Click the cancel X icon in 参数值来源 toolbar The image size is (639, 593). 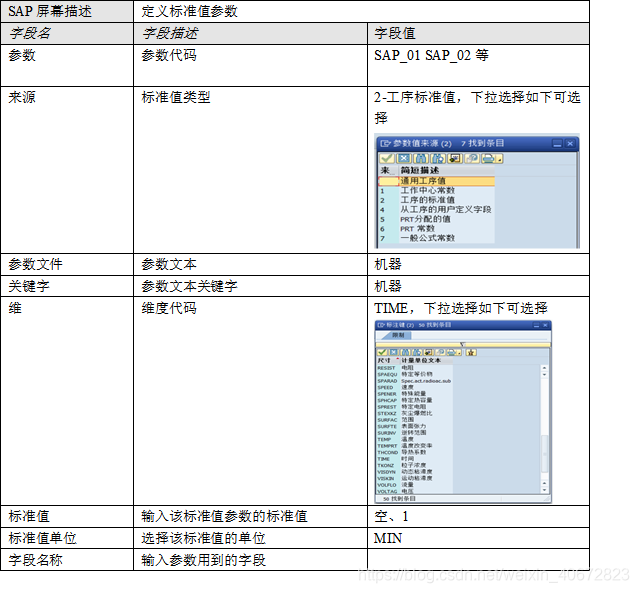403,158
